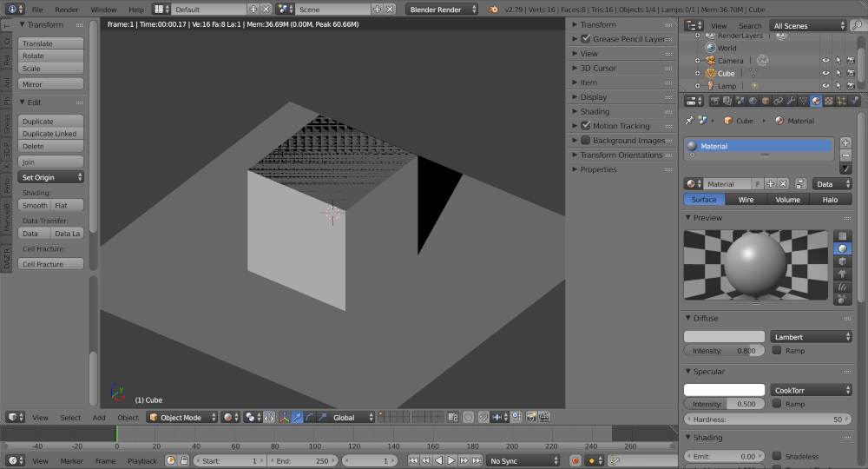Switch to the Wire material tab
Image resolution: width=868 pixels, height=469 pixels.
pos(746,200)
